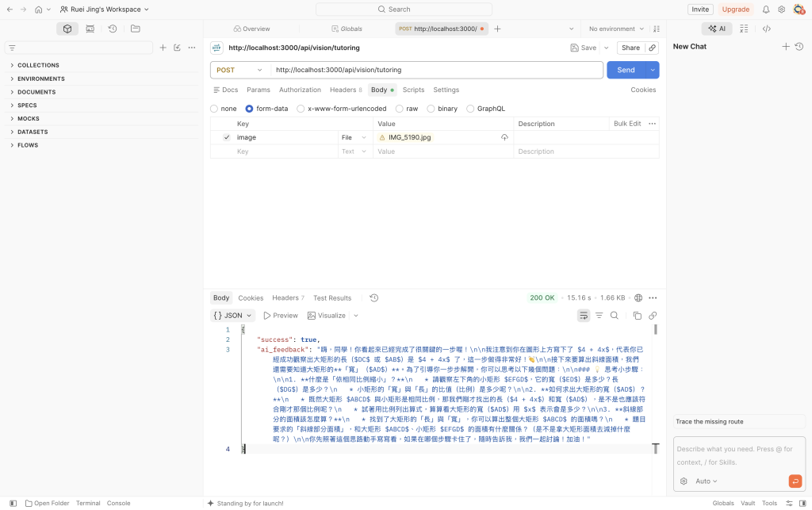812x510 pixels.
Task: Click the response body vertical scrollbar
Action: tap(656, 329)
